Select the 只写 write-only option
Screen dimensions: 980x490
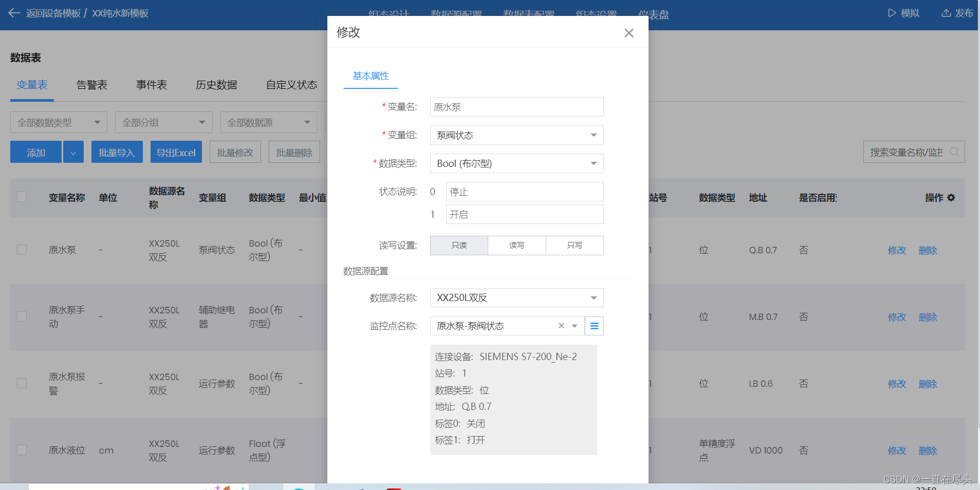(x=575, y=246)
